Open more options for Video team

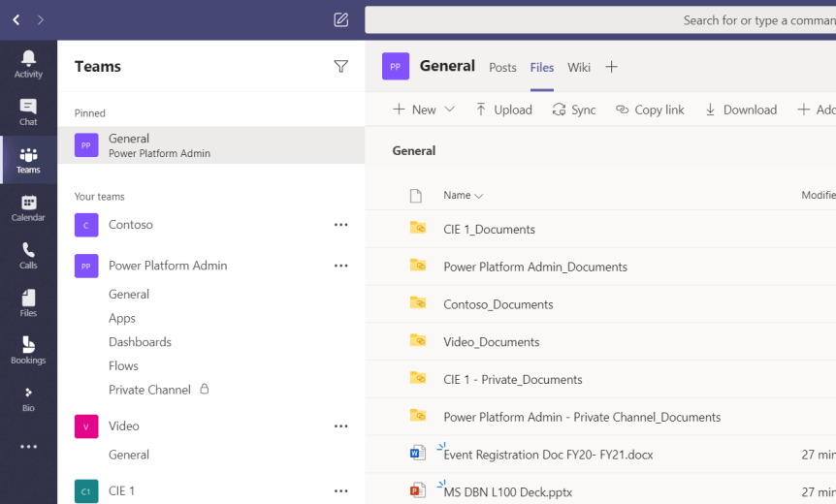[x=340, y=426]
